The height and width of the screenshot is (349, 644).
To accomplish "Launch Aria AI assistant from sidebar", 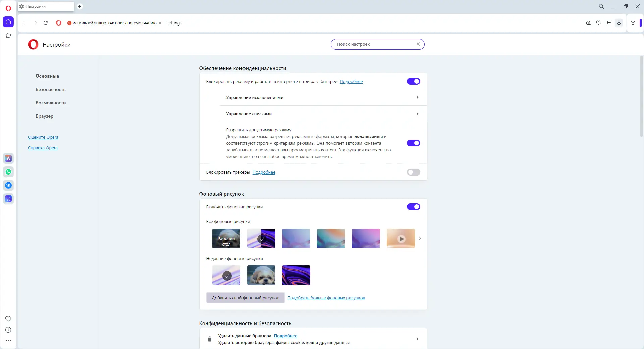I will coord(8,158).
